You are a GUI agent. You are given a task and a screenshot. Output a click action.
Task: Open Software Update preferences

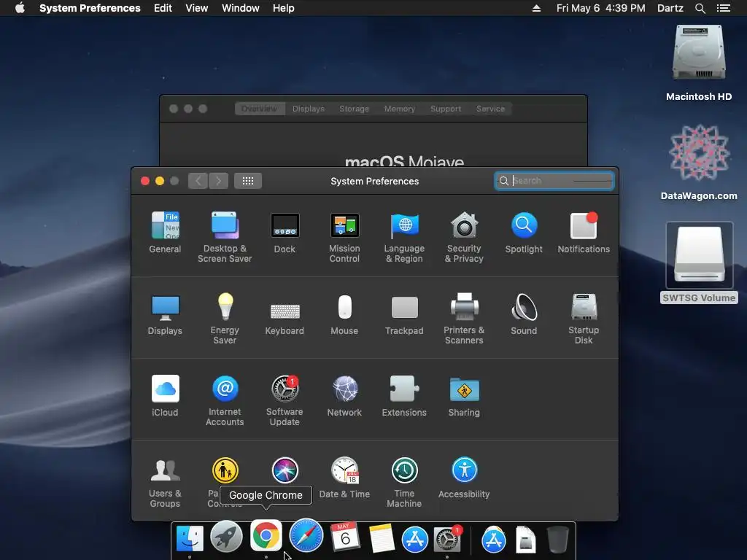(x=285, y=401)
